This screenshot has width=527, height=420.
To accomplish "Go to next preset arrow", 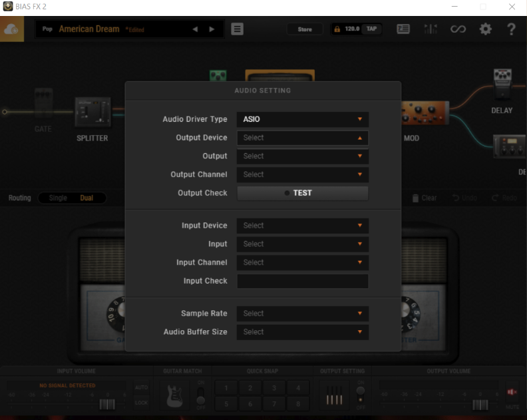I will pyautogui.click(x=212, y=29).
